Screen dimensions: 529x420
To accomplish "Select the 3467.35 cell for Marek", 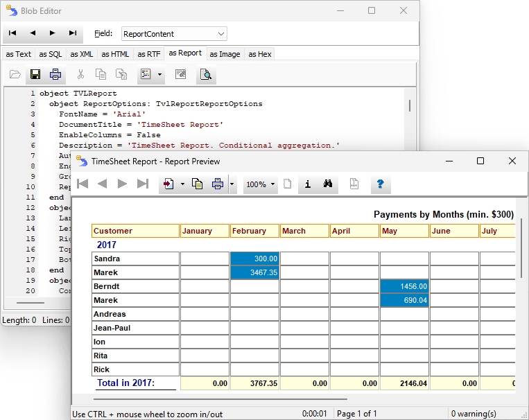I will coord(254,272).
